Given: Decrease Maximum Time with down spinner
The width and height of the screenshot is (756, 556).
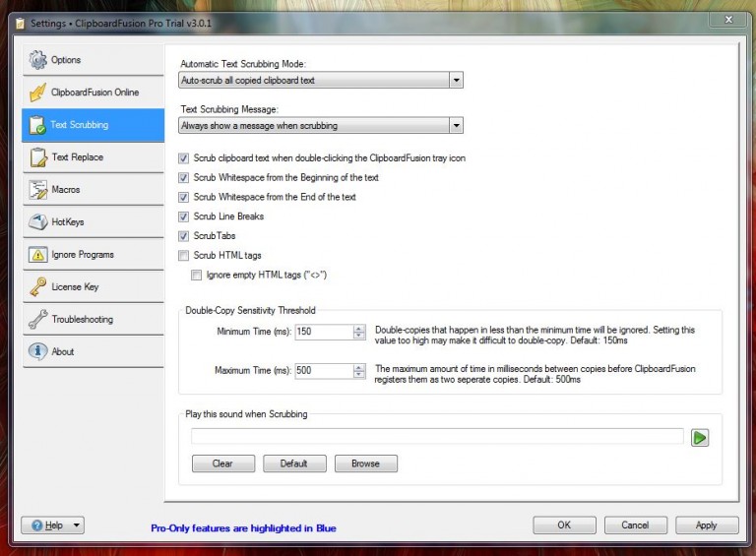Looking at the screenshot, I should 358,374.
